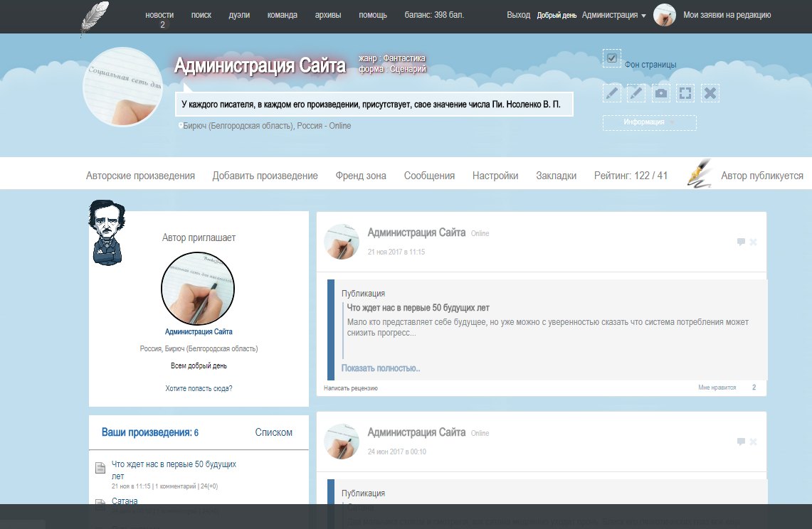Click comment bubble icon on 21 ноя 2017 post
The width and height of the screenshot is (812, 529).
point(741,242)
